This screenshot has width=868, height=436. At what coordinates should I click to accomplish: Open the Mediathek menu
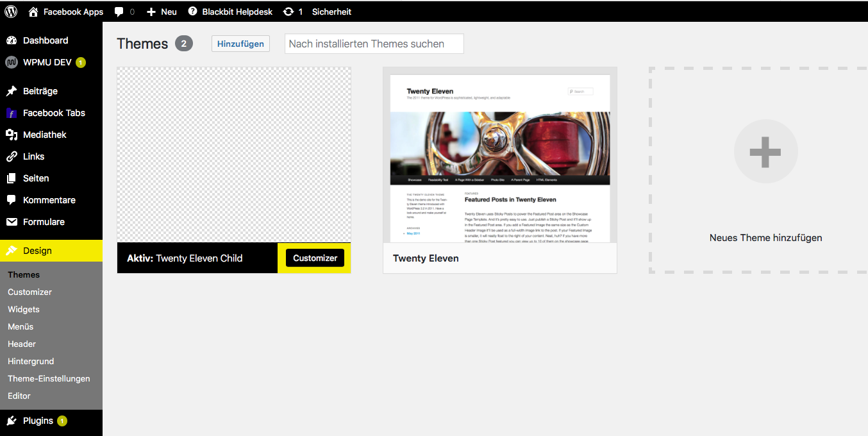click(x=51, y=135)
